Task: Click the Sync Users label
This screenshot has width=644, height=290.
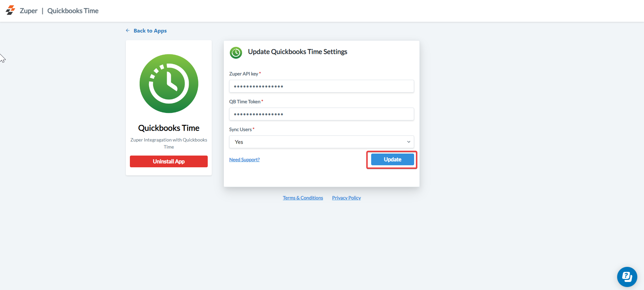Action: (x=240, y=129)
